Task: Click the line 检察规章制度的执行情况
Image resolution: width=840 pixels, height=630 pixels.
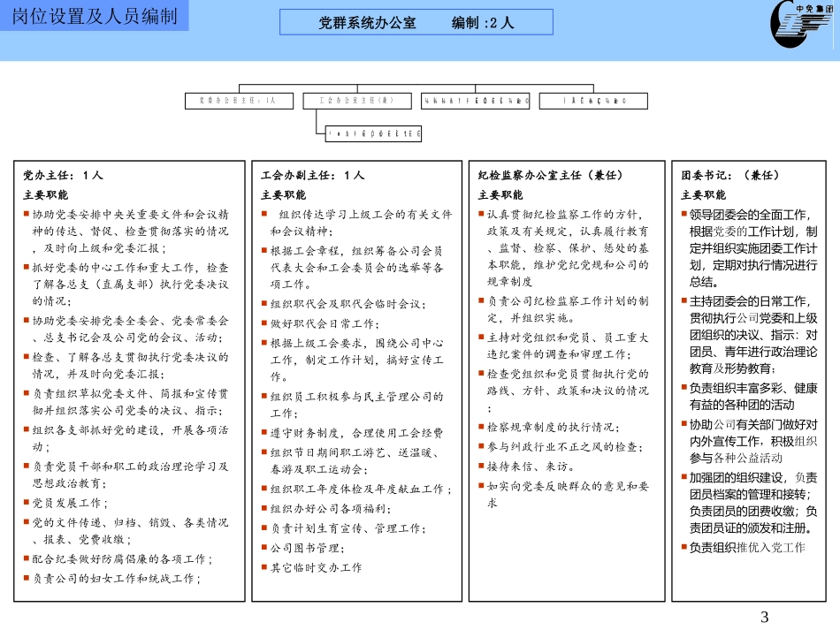Action: [549, 427]
